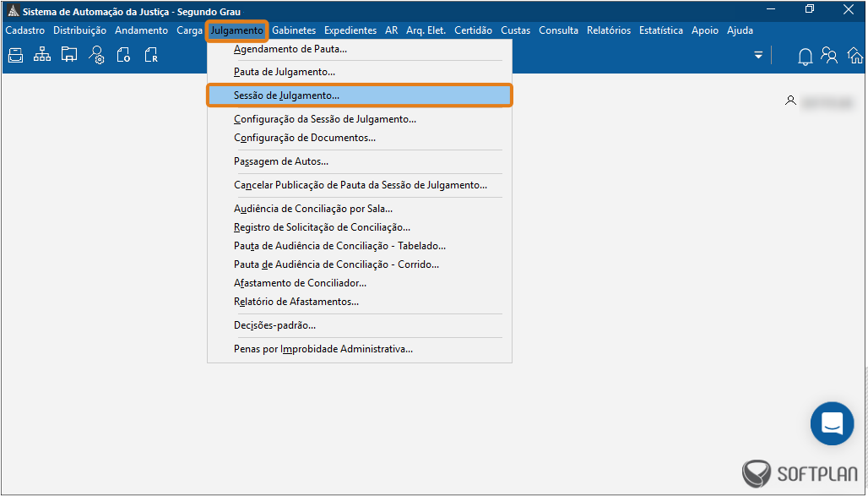Image resolution: width=868 pixels, height=496 pixels.
Task: Open the Carga menu
Action: [x=189, y=30]
